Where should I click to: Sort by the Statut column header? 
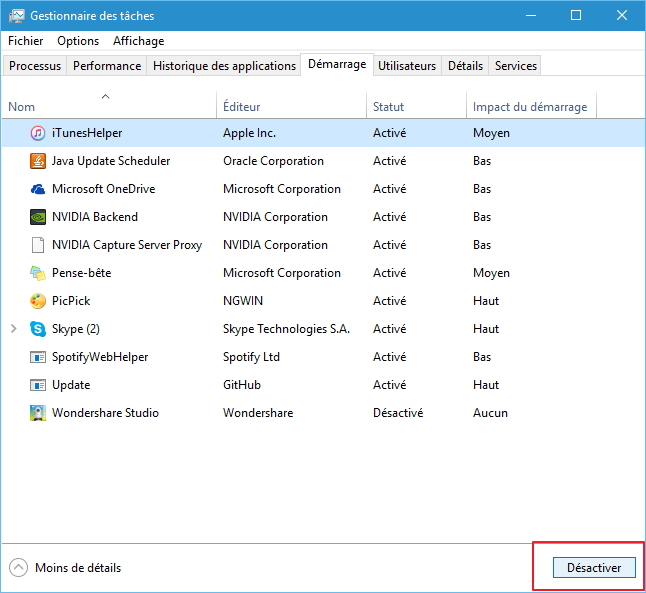pyautogui.click(x=416, y=106)
